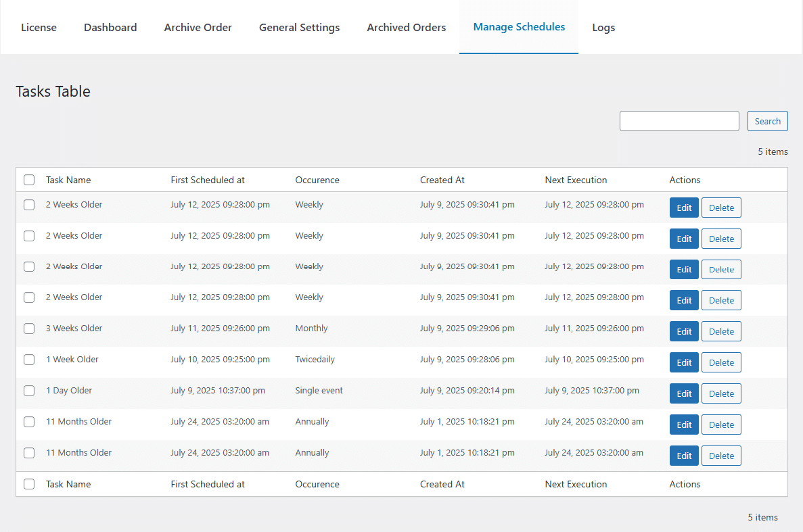The width and height of the screenshot is (803, 532).
Task: Click 'July 10, 2025 09:25:00 pm' under Next Execution
Action: click(595, 360)
